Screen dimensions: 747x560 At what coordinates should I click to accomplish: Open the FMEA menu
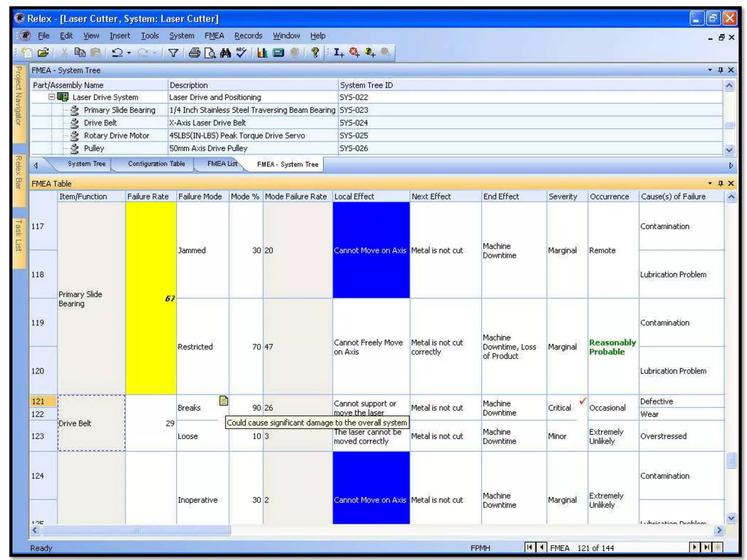coord(214,36)
